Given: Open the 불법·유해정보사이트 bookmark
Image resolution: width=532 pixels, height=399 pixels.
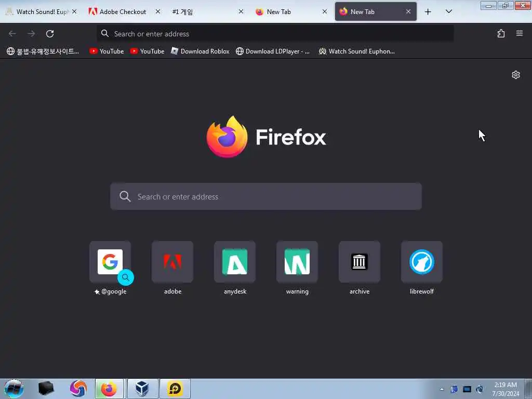Looking at the screenshot, I should coord(43,51).
